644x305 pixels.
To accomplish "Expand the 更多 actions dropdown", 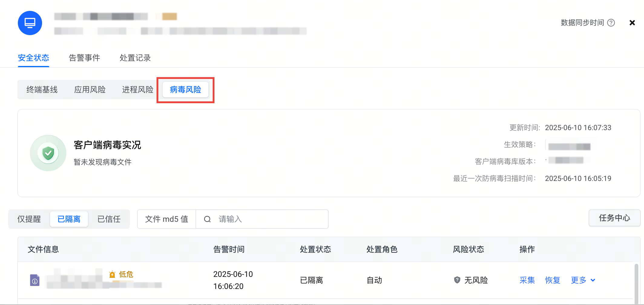I will click(583, 280).
